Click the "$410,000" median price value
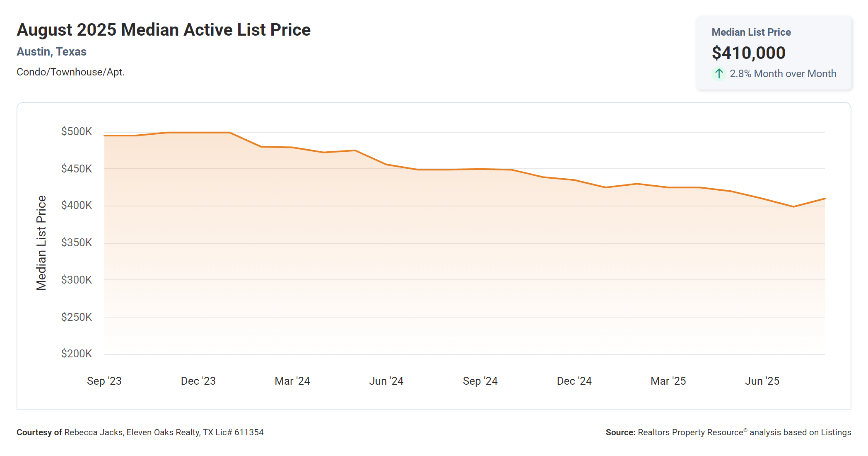The height and width of the screenshot is (456, 868). tap(748, 53)
